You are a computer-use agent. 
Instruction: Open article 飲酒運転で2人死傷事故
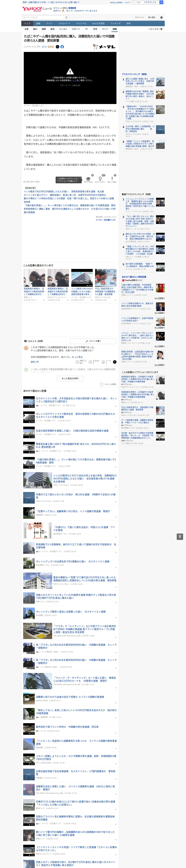pos(76,546)
